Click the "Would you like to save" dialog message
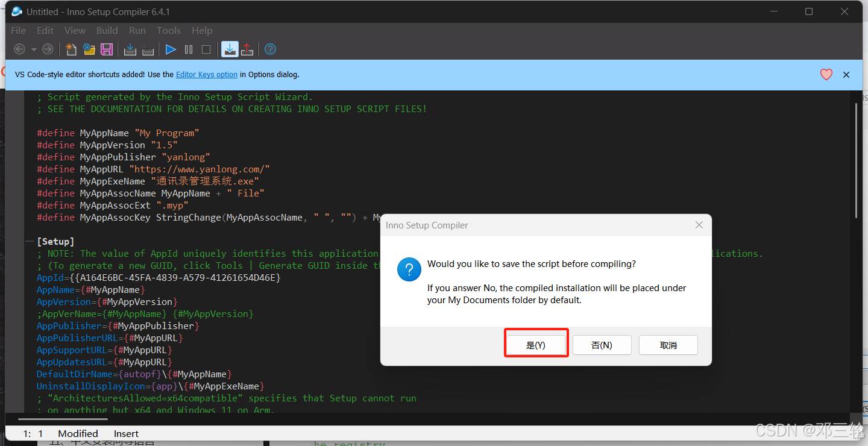 (x=532, y=264)
